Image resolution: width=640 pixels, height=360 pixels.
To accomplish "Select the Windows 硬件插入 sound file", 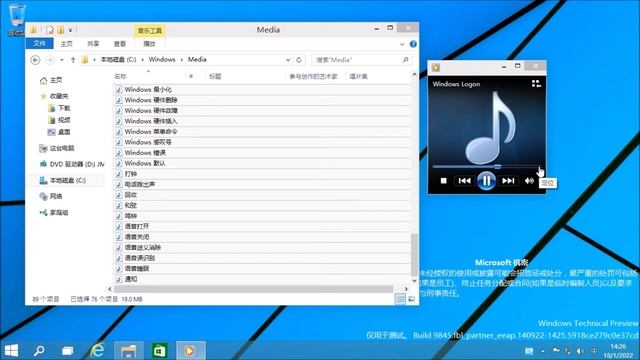I will pos(147,121).
